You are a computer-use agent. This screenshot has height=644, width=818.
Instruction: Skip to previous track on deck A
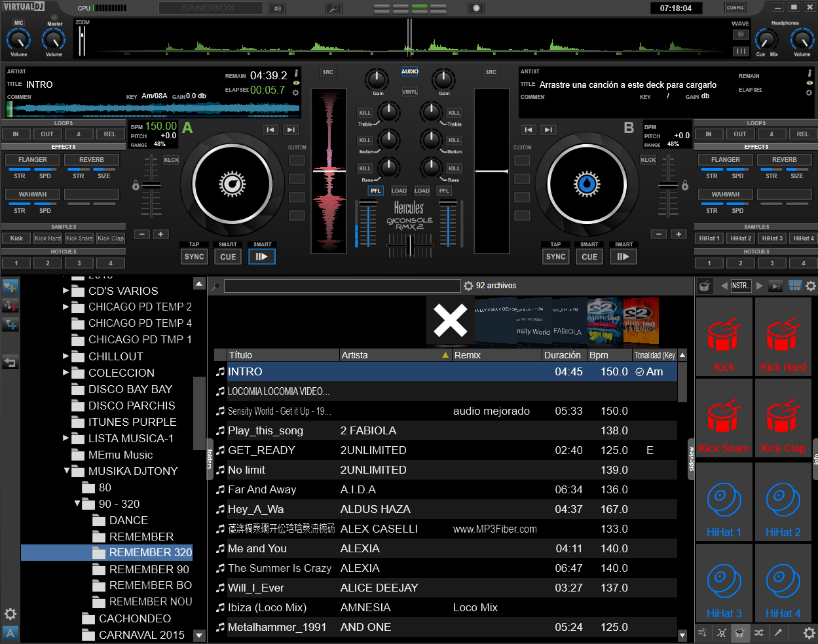pos(271,130)
